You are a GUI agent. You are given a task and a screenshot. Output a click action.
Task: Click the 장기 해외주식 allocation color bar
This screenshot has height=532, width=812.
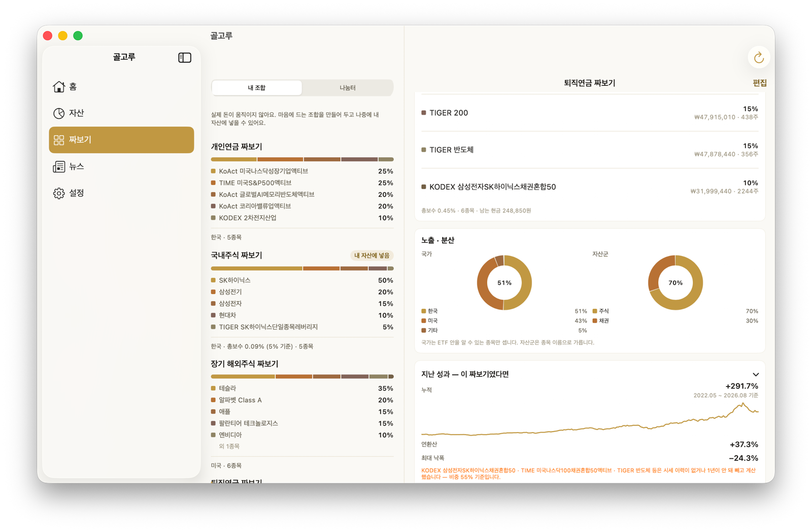[302, 376]
